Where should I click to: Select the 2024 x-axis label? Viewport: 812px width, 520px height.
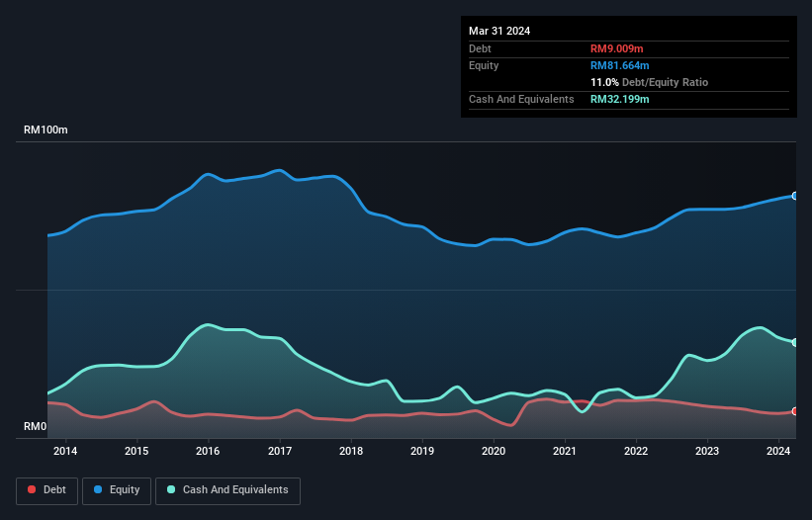[x=777, y=452]
